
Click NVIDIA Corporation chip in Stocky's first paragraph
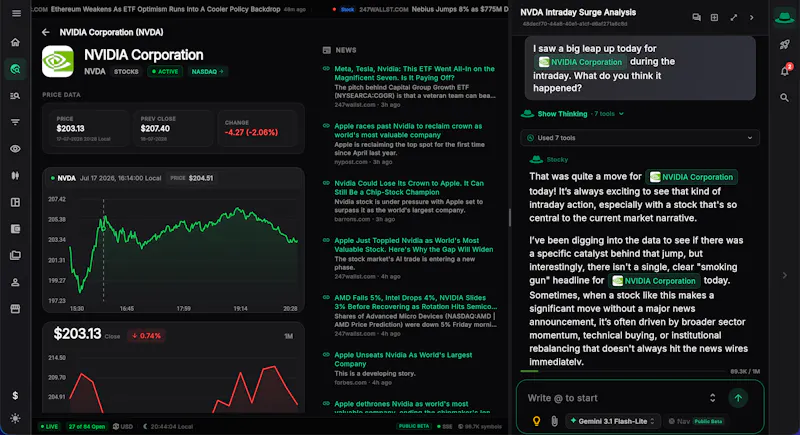pos(691,177)
